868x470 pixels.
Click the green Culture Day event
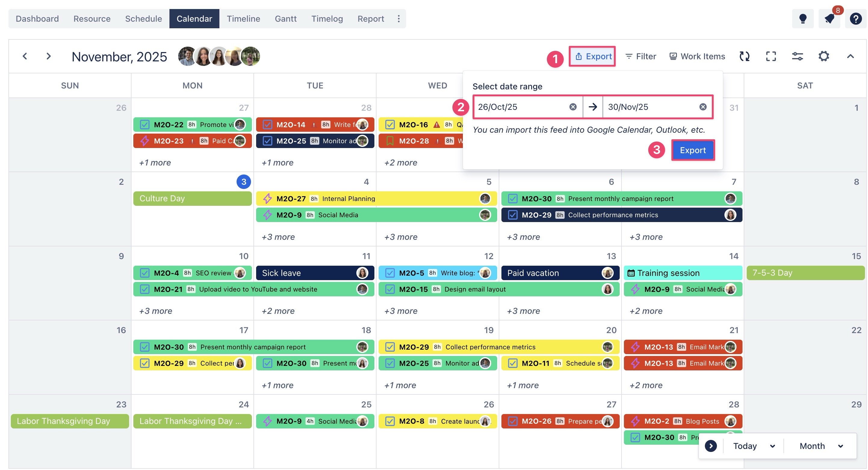point(192,199)
